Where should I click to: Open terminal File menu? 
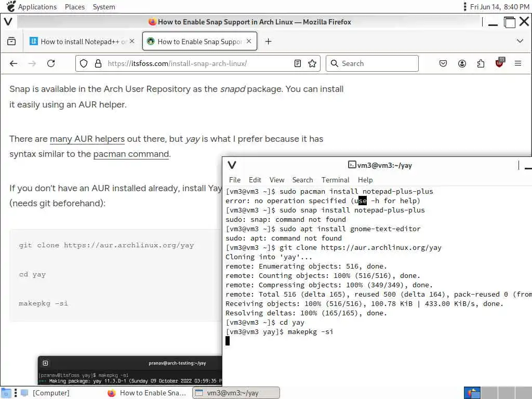(234, 180)
